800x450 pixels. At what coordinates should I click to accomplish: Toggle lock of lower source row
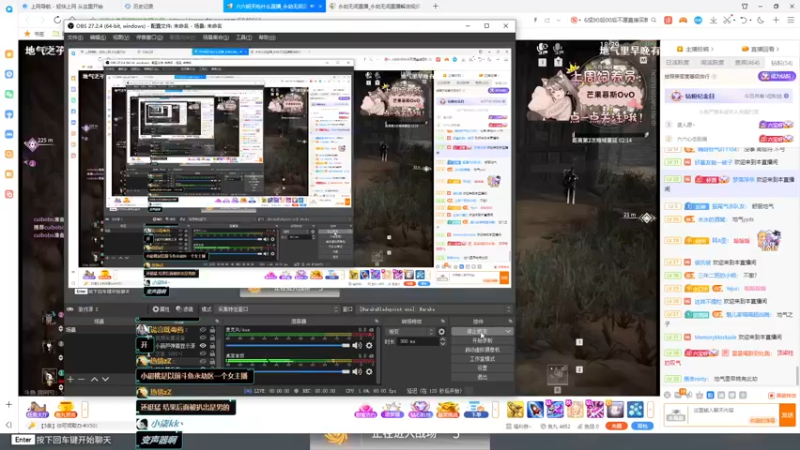point(212,361)
